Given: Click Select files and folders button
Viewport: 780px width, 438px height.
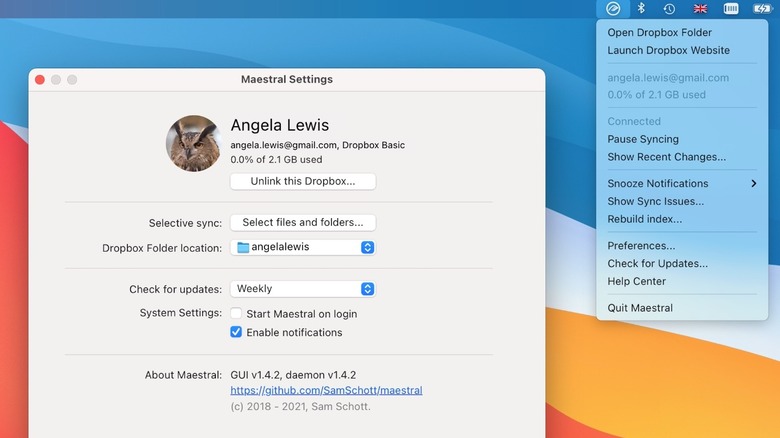Looking at the screenshot, I should click(x=302, y=222).
